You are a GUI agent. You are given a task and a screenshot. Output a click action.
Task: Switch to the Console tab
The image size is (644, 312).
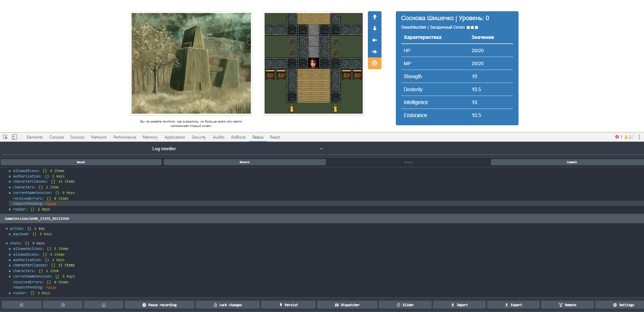click(x=56, y=137)
